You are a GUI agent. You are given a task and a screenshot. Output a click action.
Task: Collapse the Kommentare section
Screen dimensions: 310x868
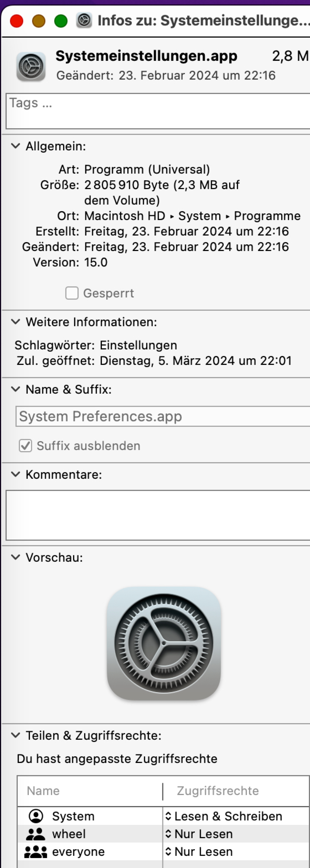pyautogui.click(x=15, y=474)
